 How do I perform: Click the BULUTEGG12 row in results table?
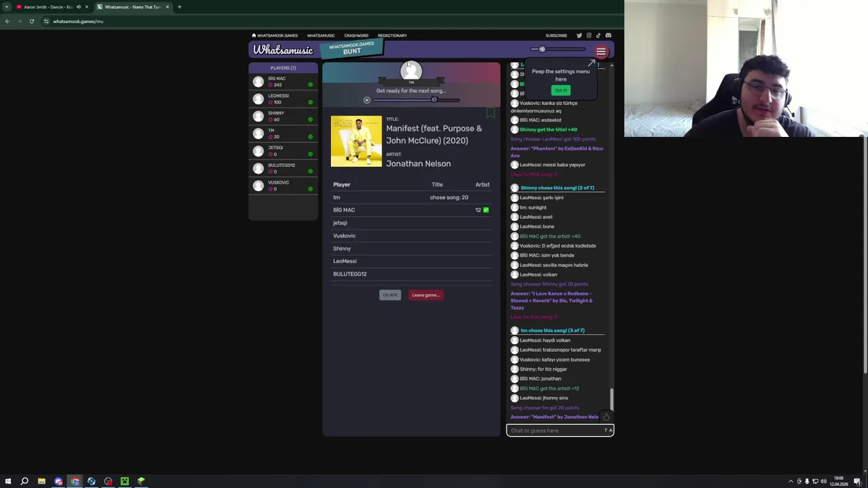pyautogui.click(x=411, y=274)
